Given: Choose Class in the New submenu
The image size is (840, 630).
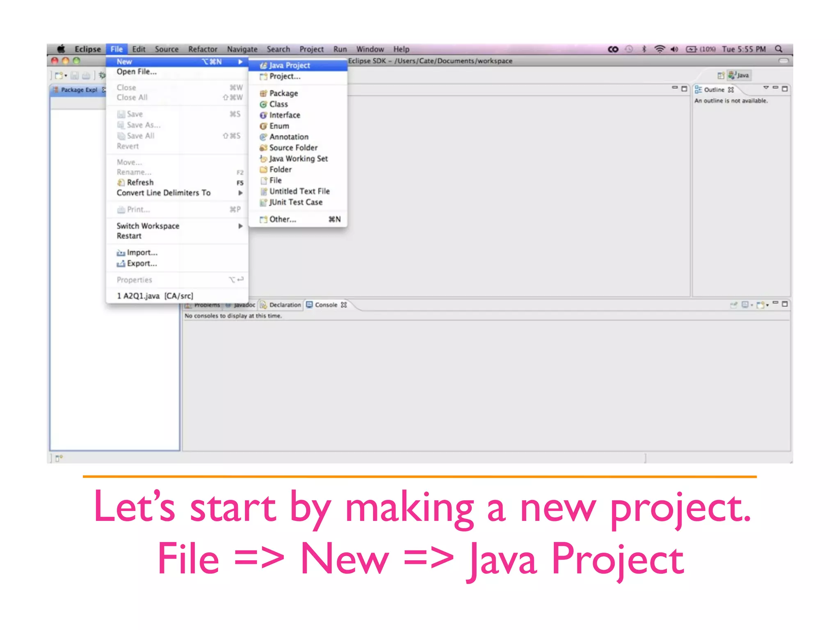Looking at the screenshot, I should (278, 104).
